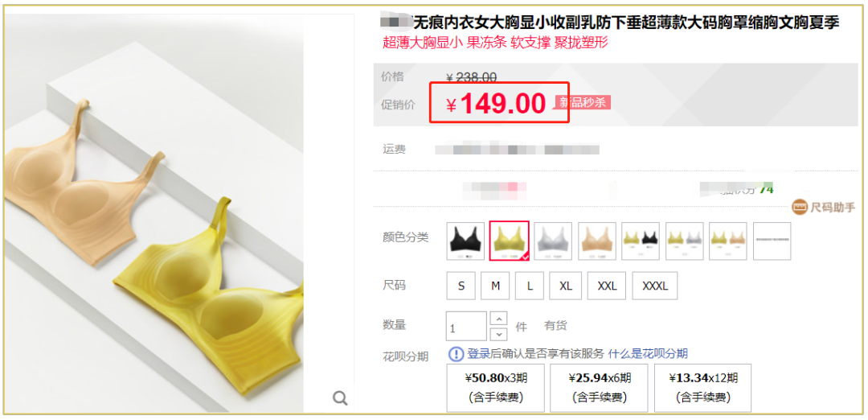This screenshot has width=868, height=420.
Task: Select size XXXL
Action: pyautogui.click(x=655, y=286)
